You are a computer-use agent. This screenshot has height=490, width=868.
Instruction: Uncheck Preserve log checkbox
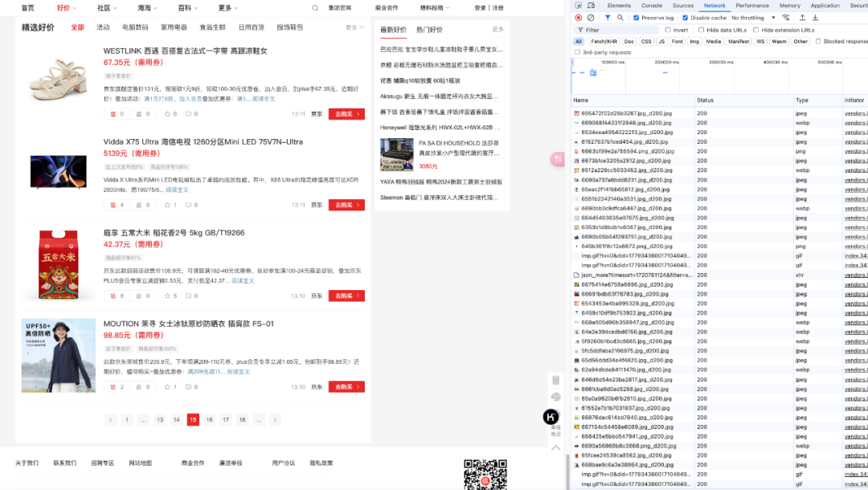click(x=636, y=18)
